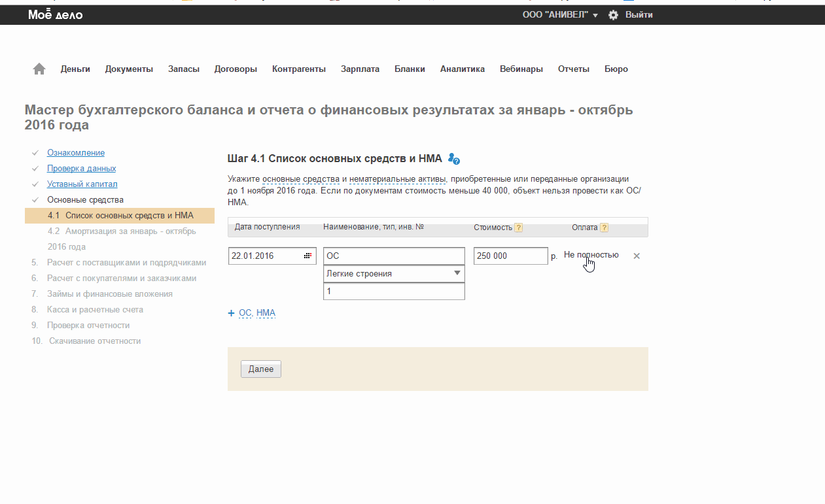Click the Не полностью payment link
Screen dimensions: 825x504
coord(591,255)
